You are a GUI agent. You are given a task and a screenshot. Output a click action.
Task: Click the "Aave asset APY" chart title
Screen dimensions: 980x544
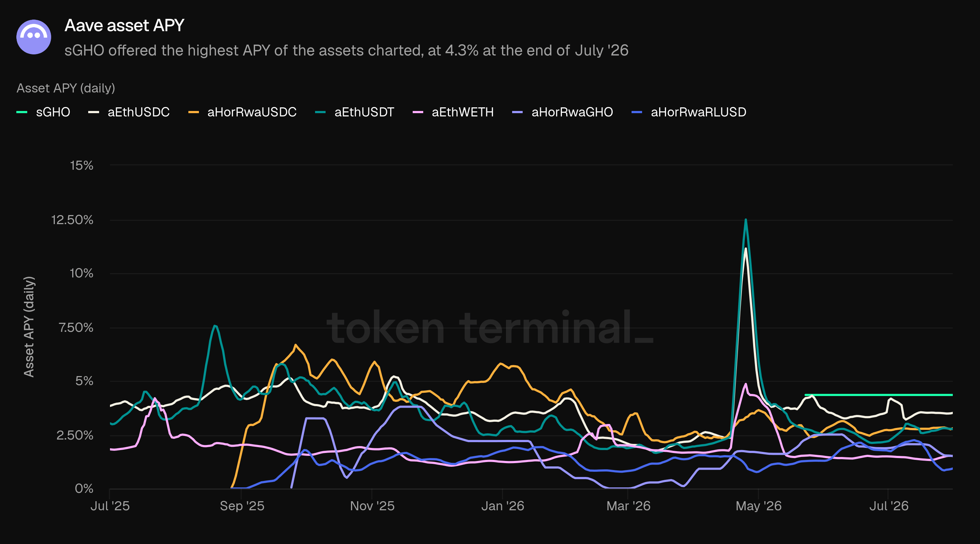click(124, 25)
